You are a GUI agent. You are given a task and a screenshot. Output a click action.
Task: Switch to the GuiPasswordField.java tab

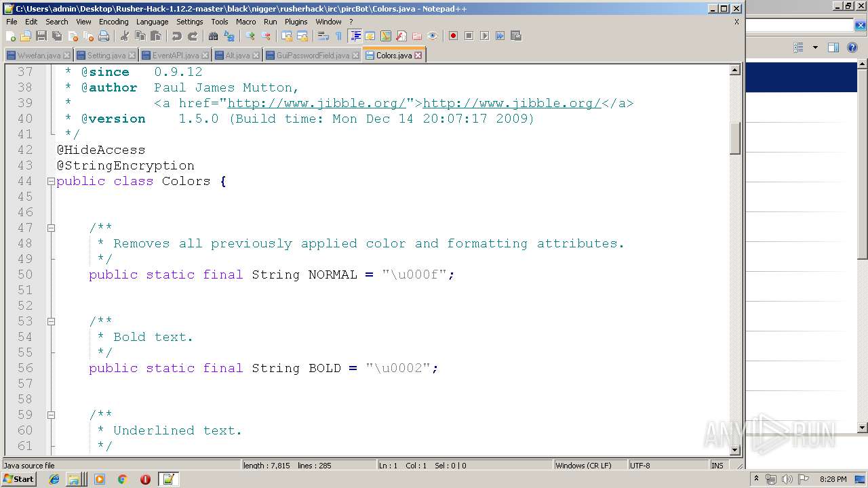coord(313,56)
